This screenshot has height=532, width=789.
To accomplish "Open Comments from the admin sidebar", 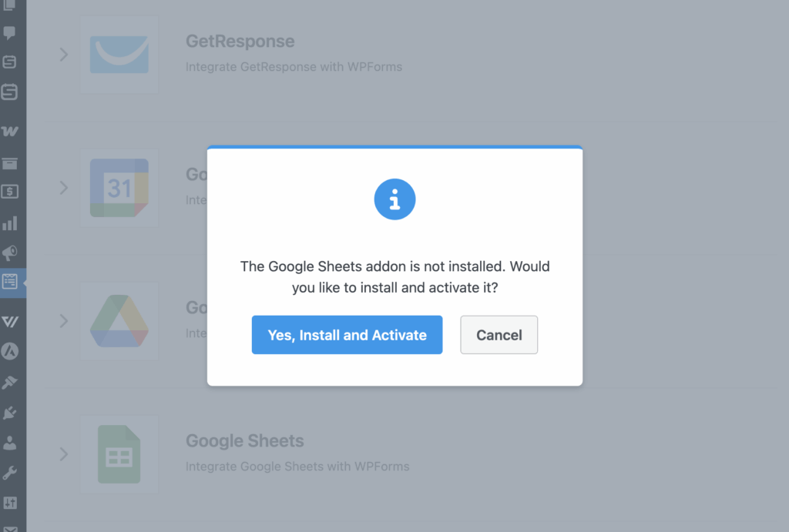I will [10, 33].
